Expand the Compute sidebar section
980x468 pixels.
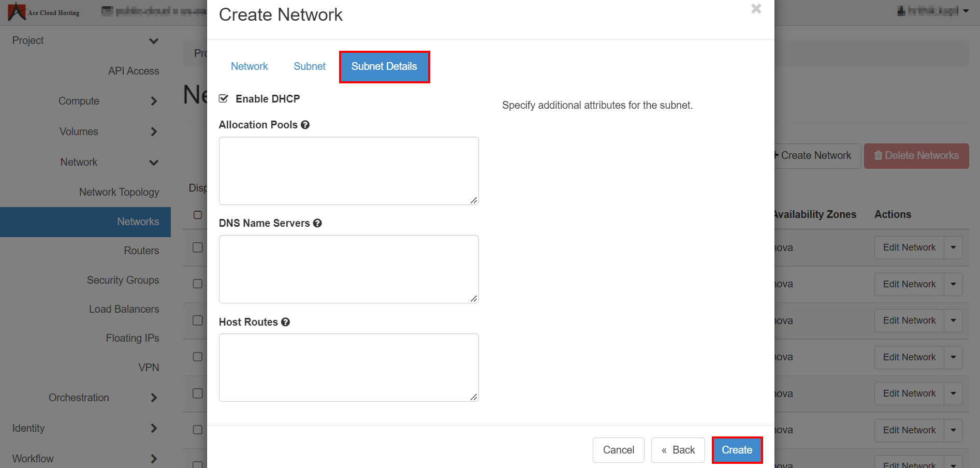coord(154,101)
